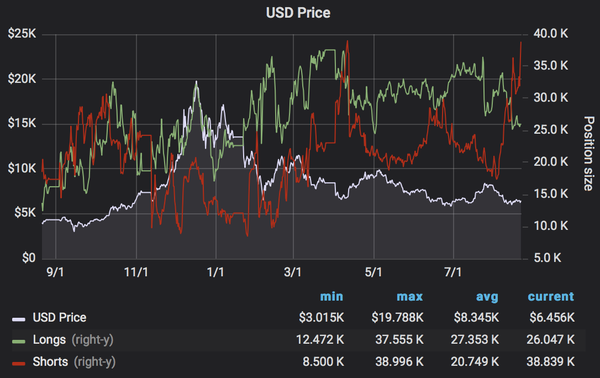This screenshot has height=378, width=600.
Task: Sort legend by current column
Action: (x=551, y=297)
